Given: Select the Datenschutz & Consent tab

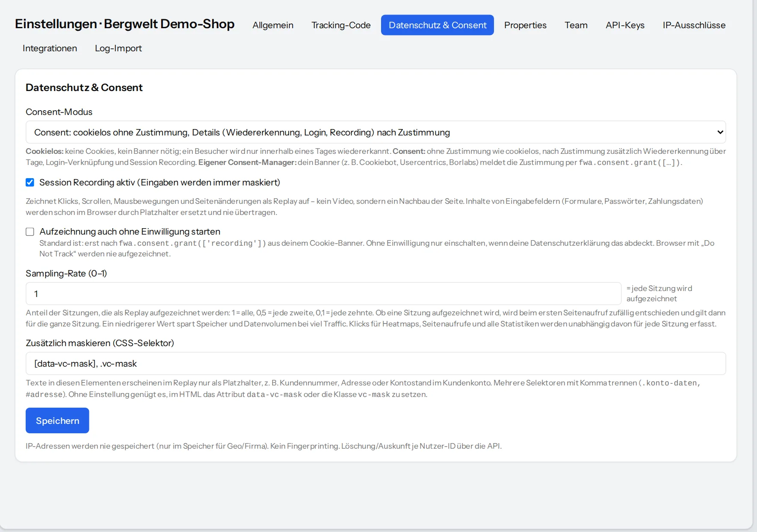Looking at the screenshot, I should (x=438, y=25).
